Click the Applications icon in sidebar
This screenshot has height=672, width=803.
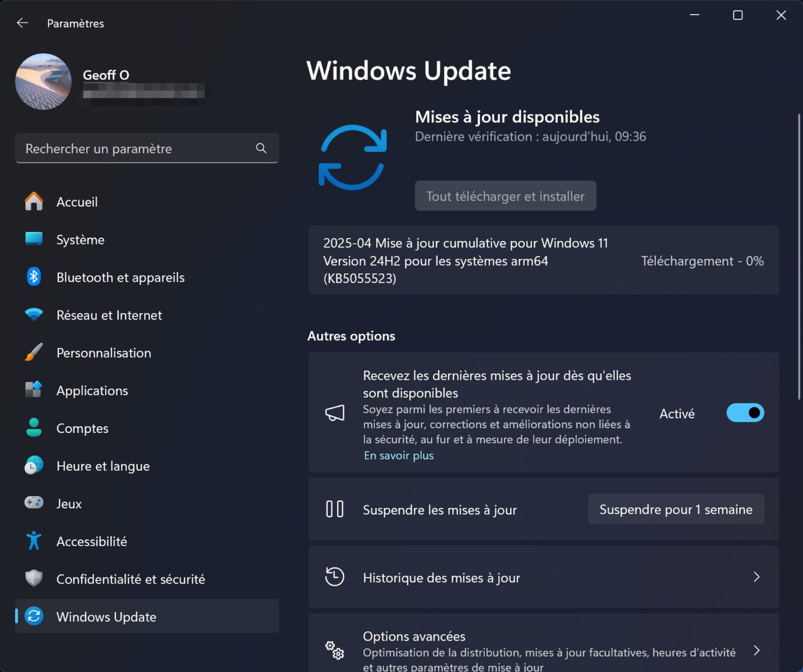[34, 390]
